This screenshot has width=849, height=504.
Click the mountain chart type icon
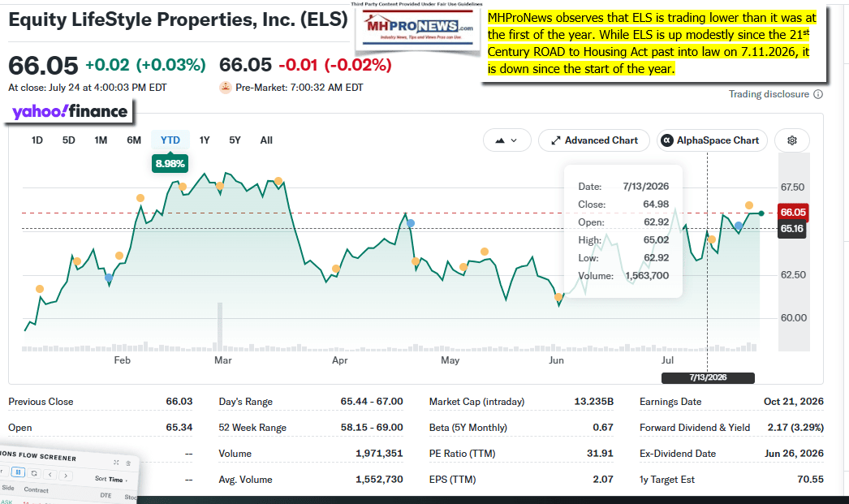pos(500,140)
